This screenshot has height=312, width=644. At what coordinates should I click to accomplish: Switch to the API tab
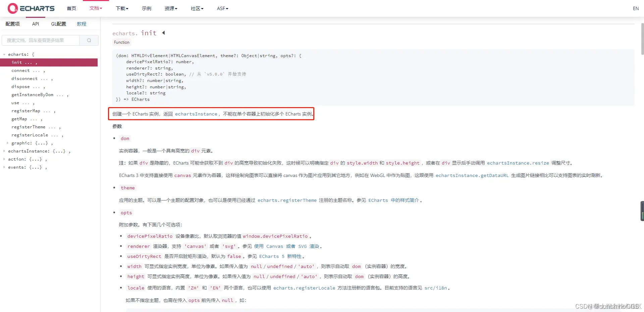coord(36,24)
